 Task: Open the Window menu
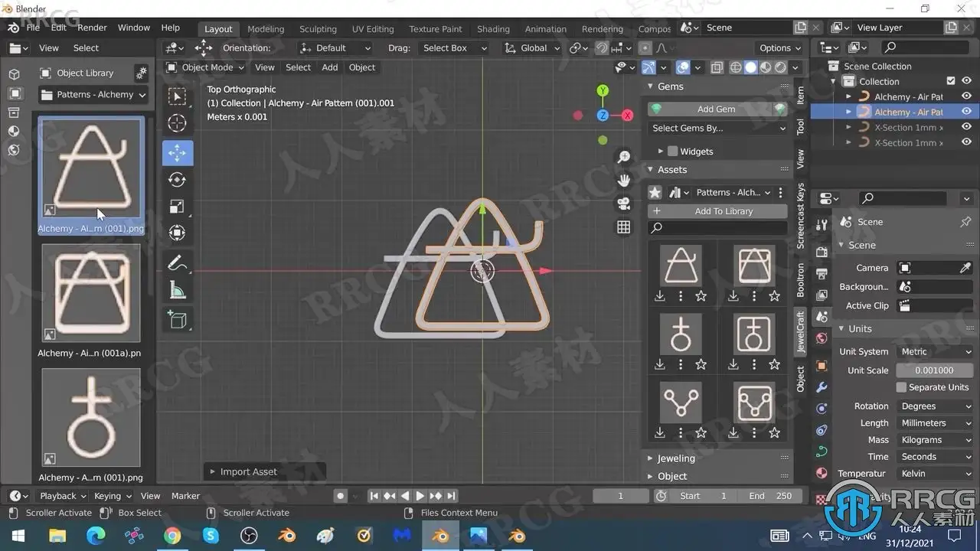134,28
